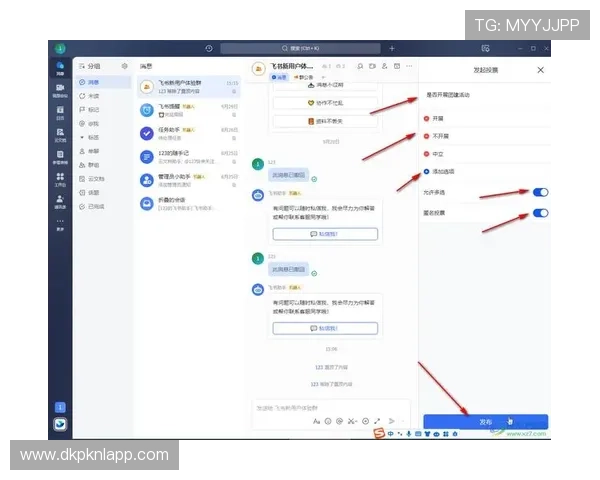
Task: Open the Contacts sidebar icon
Action: tap(60, 201)
